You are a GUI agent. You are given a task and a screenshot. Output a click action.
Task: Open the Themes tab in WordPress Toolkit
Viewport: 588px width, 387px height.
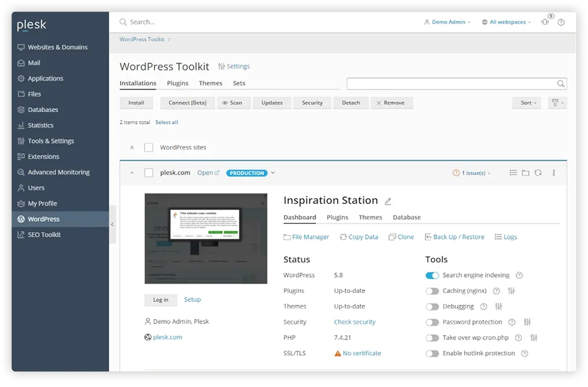coord(210,83)
